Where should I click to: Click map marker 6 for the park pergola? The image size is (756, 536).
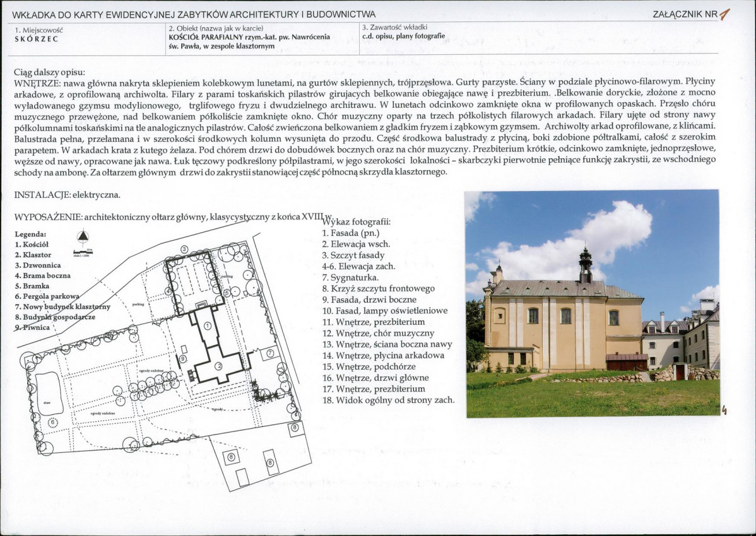53,421
